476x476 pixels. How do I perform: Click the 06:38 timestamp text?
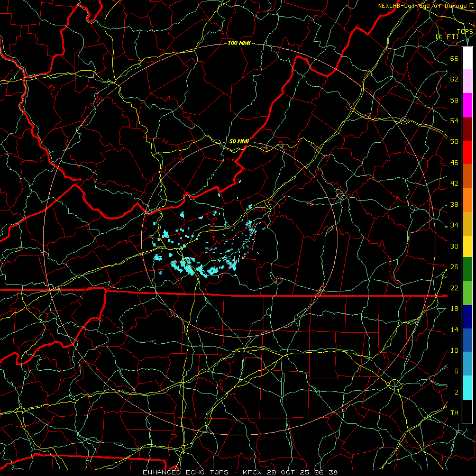point(326,472)
